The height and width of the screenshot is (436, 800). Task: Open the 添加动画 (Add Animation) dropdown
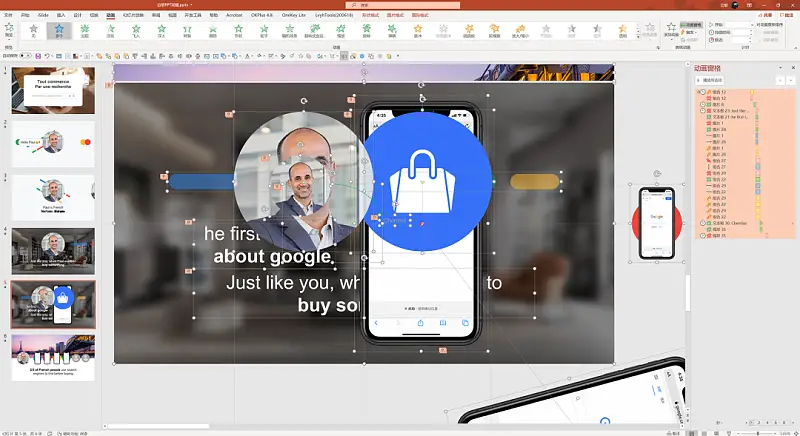[671, 30]
